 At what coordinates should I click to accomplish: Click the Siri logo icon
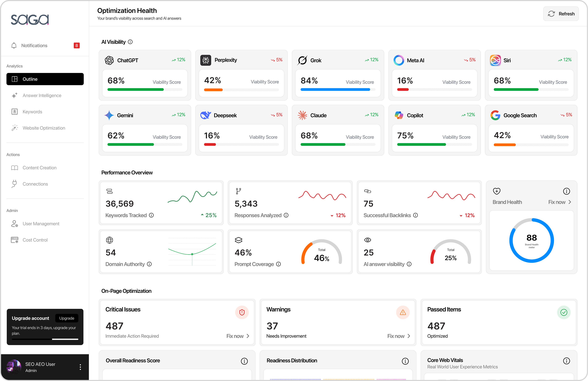[x=495, y=60]
